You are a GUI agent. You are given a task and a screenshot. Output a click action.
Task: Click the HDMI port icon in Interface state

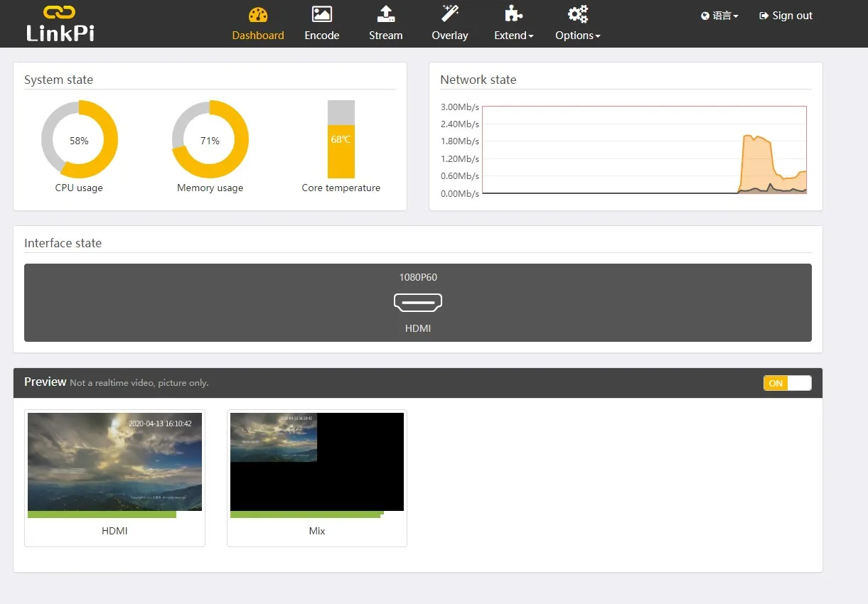[418, 303]
